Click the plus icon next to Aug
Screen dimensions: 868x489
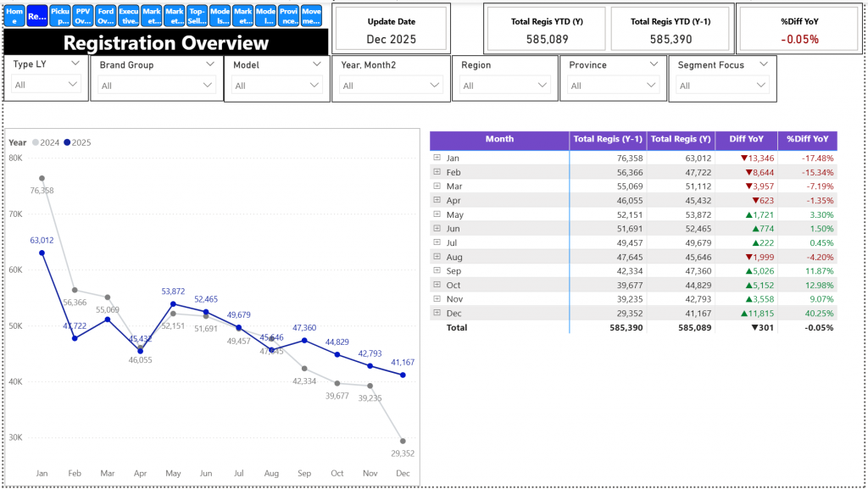coord(437,257)
